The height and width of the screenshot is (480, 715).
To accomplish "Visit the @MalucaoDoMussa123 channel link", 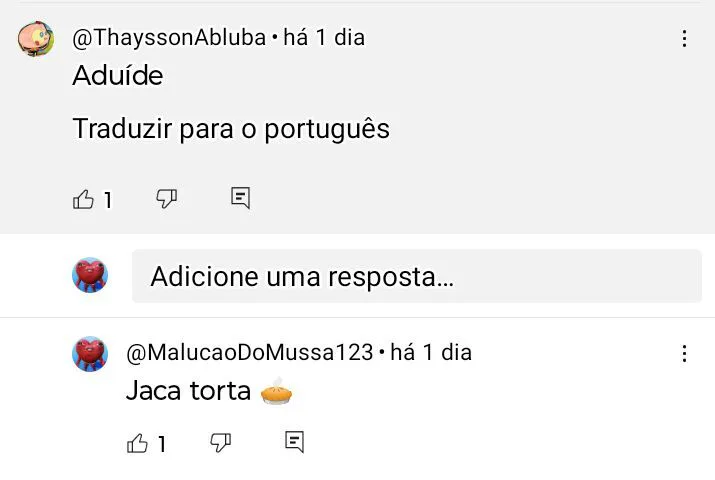I will coord(249,352).
